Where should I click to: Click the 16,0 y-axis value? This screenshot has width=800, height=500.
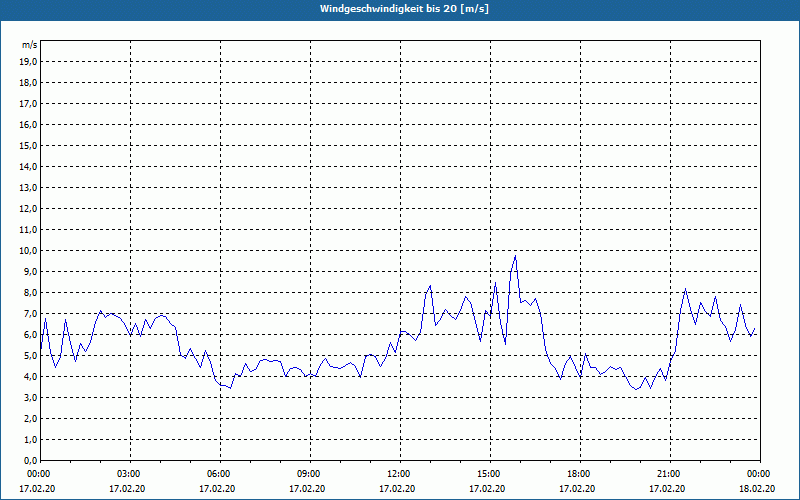29,124
